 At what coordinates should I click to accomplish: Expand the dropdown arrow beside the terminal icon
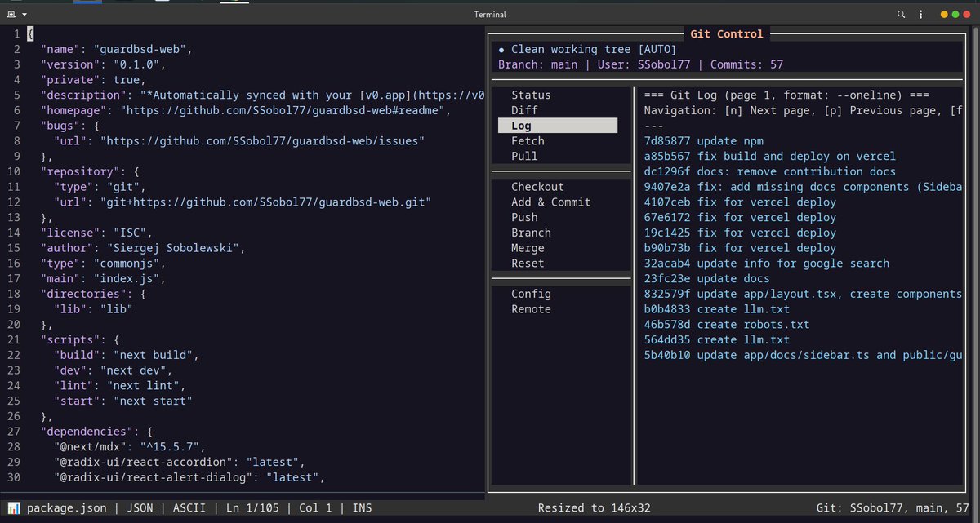coord(24,15)
